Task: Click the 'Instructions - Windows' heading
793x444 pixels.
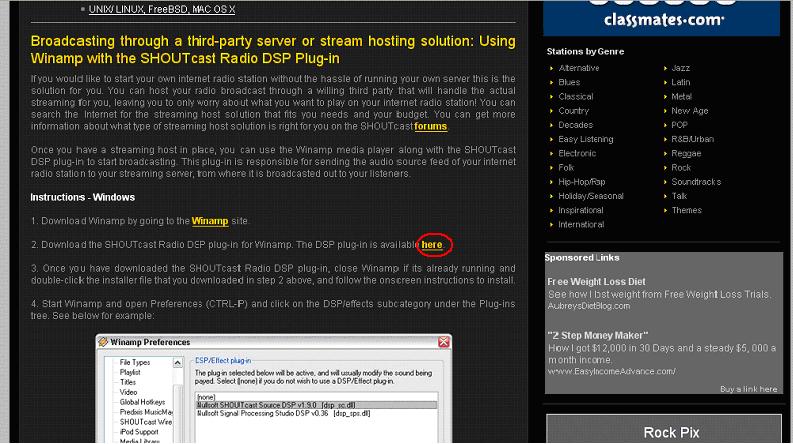Action: [82, 197]
